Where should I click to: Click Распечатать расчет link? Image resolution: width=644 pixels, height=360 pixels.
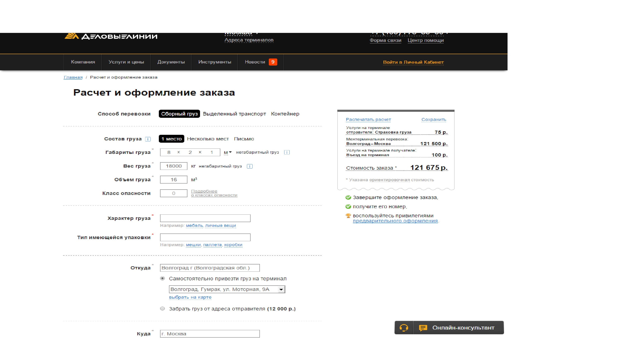point(368,119)
